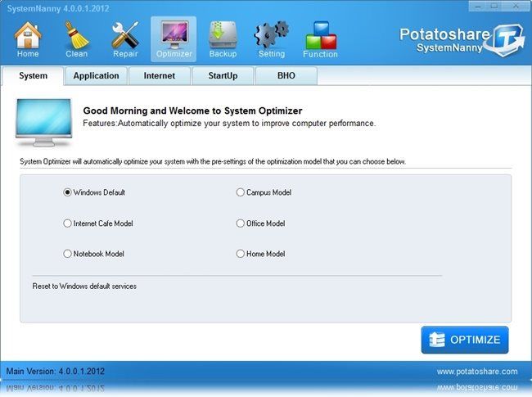Image resolution: width=532 pixels, height=397 pixels.
Task: Click the 'Good Morning and Welcome' heading
Action: (192, 111)
